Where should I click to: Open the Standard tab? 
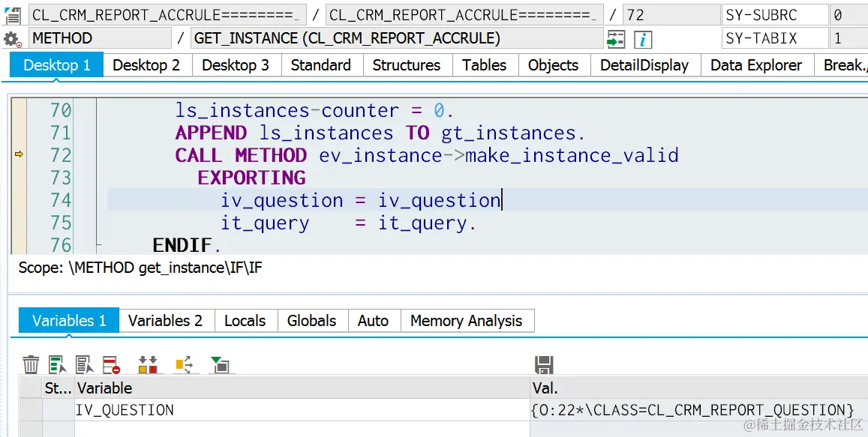(x=321, y=64)
